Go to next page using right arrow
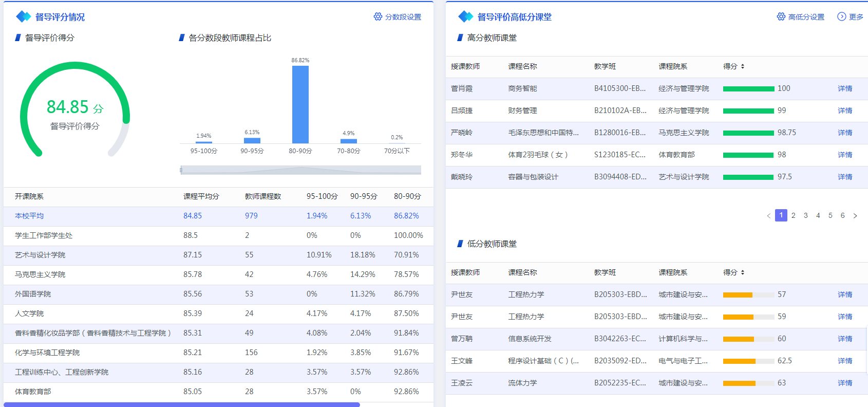Image resolution: width=868 pixels, height=407 pixels. [855, 216]
